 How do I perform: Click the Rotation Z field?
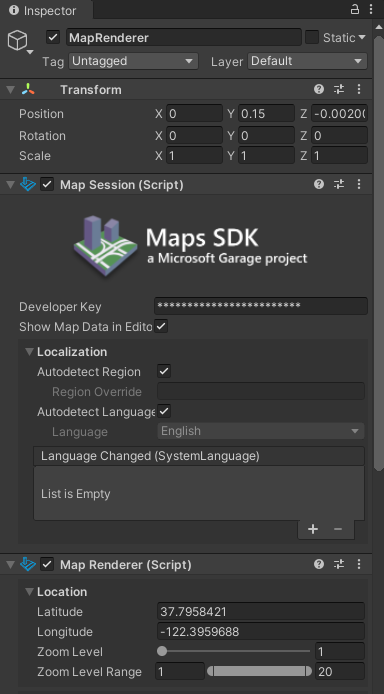[339, 135]
